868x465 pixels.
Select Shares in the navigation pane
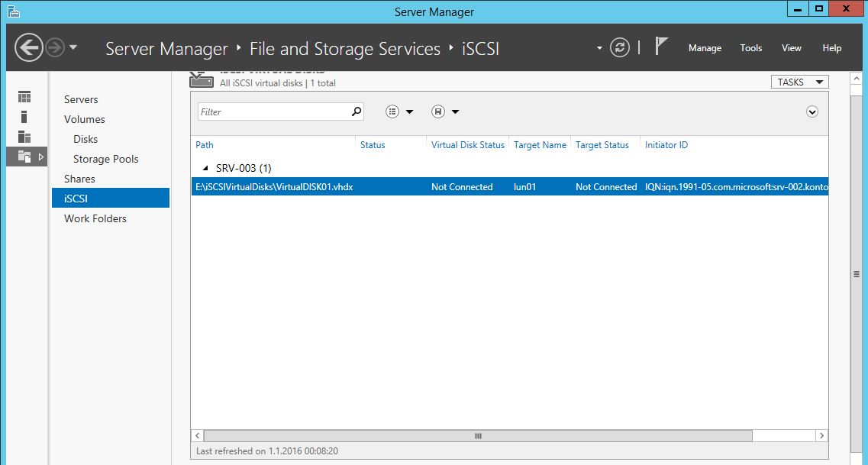[x=79, y=179]
